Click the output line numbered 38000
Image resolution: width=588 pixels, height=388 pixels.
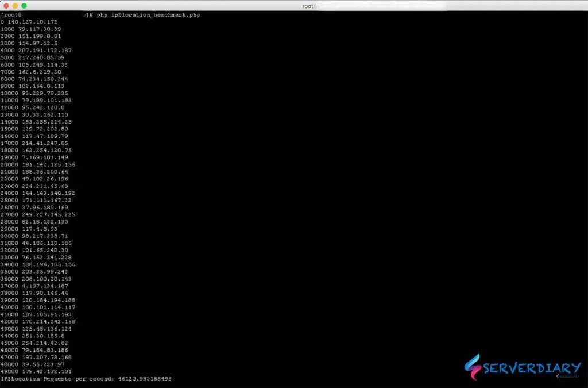tap(34, 293)
